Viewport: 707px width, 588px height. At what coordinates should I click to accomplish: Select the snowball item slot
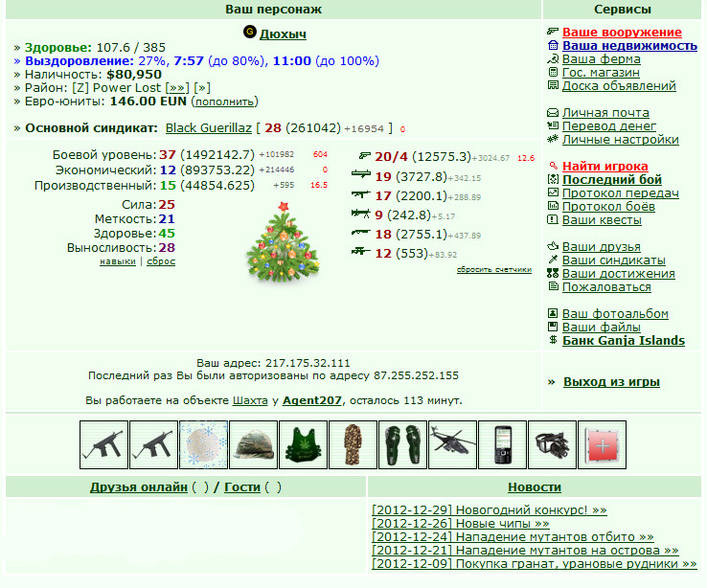[203, 444]
